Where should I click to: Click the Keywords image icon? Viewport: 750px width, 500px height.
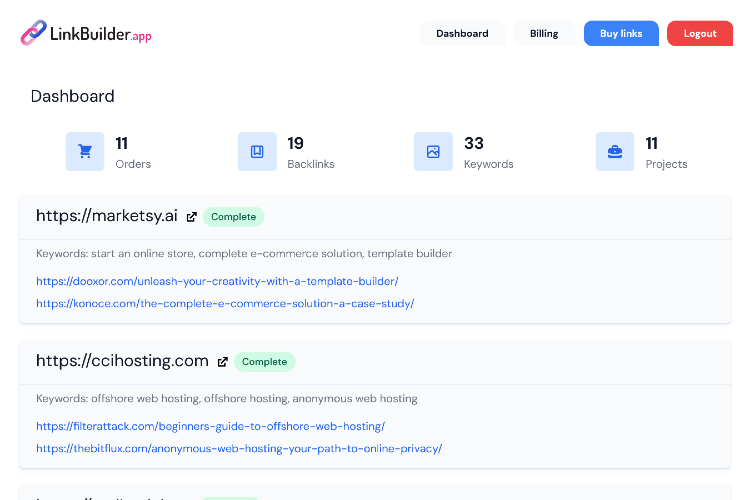(433, 152)
